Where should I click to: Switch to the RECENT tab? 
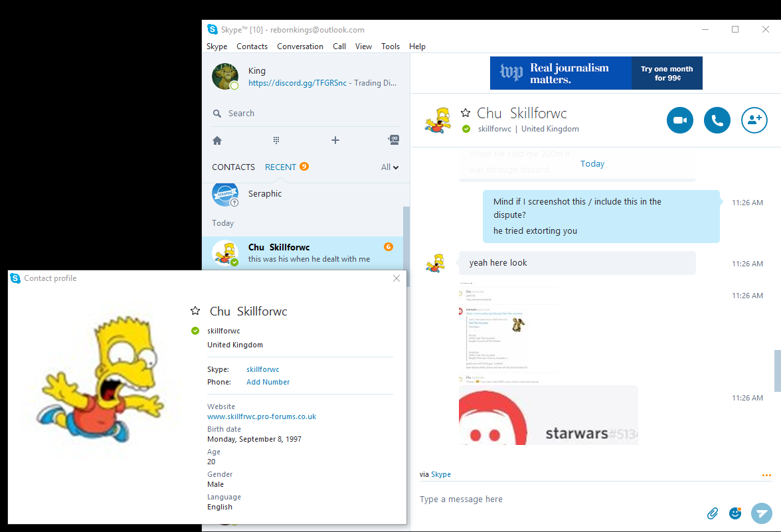click(x=280, y=167)
